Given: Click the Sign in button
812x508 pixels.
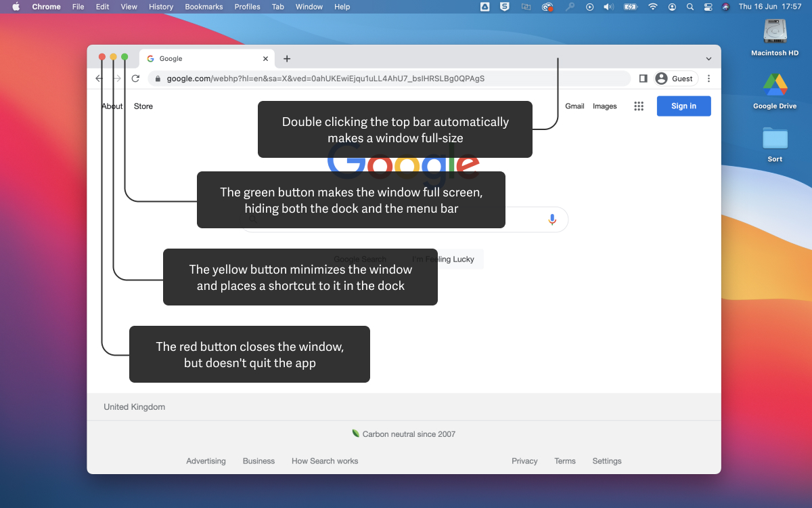Looking at the screenshot, I should (x=683, y=106).
